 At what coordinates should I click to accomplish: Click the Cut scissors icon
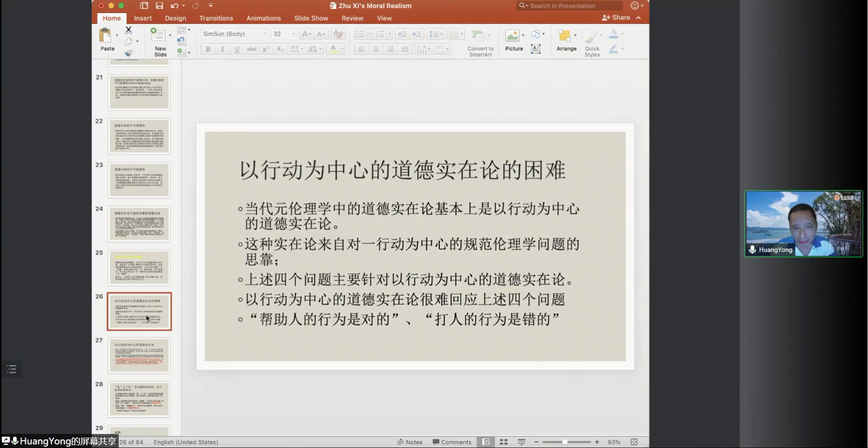click(129, 30)
